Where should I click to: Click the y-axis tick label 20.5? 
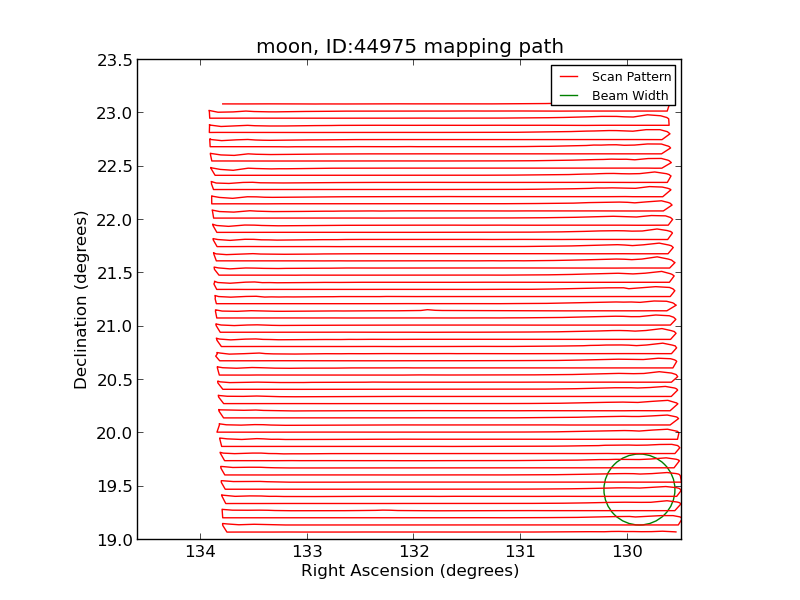pyautogui.click(x=115, y=380)
